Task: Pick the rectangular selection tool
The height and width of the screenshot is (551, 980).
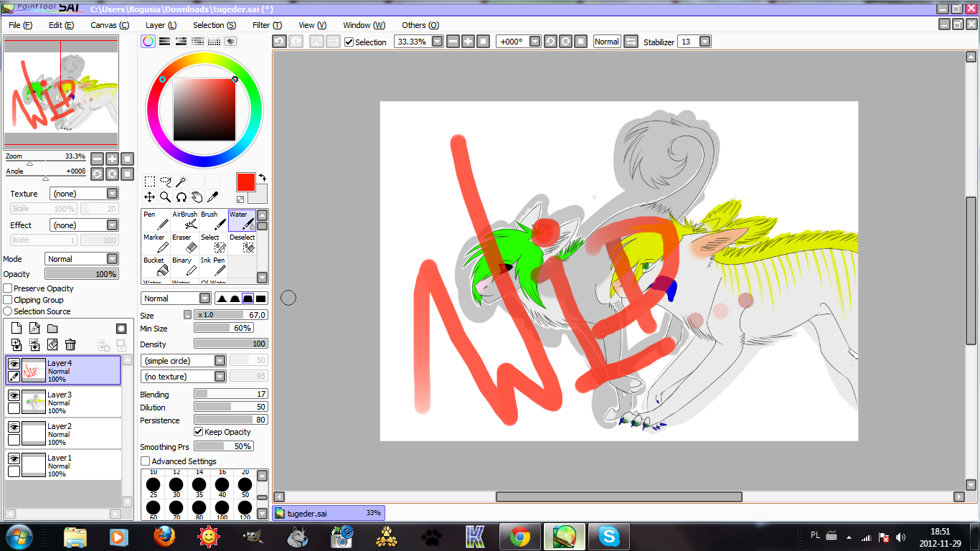Action: (x=149, y=182)
